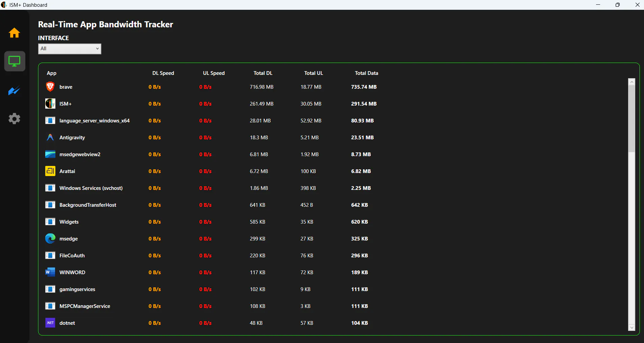This screenshot has height=343, width=644.
Task: Click the WINWORD Word icon
Action: point(50,272)
